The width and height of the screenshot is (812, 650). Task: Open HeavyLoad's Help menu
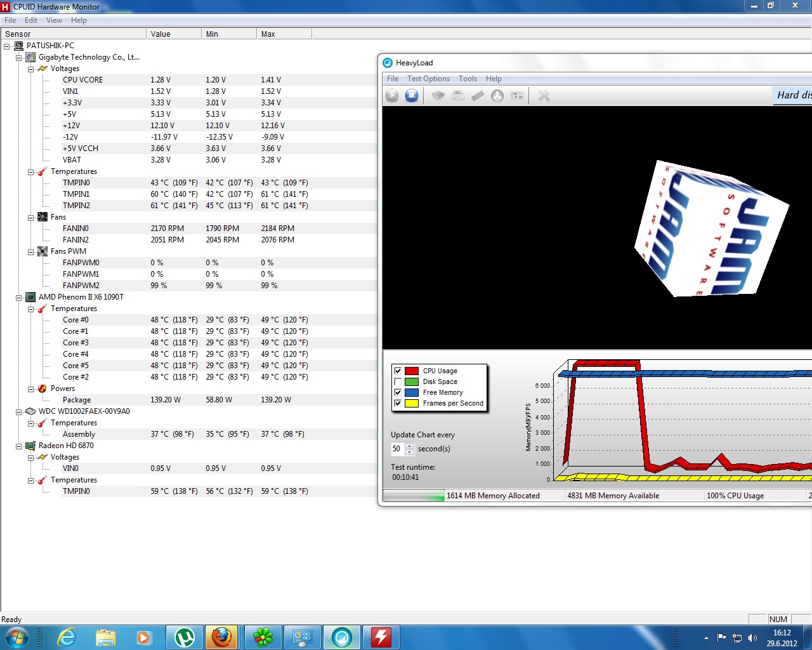(x=494, y=79)
